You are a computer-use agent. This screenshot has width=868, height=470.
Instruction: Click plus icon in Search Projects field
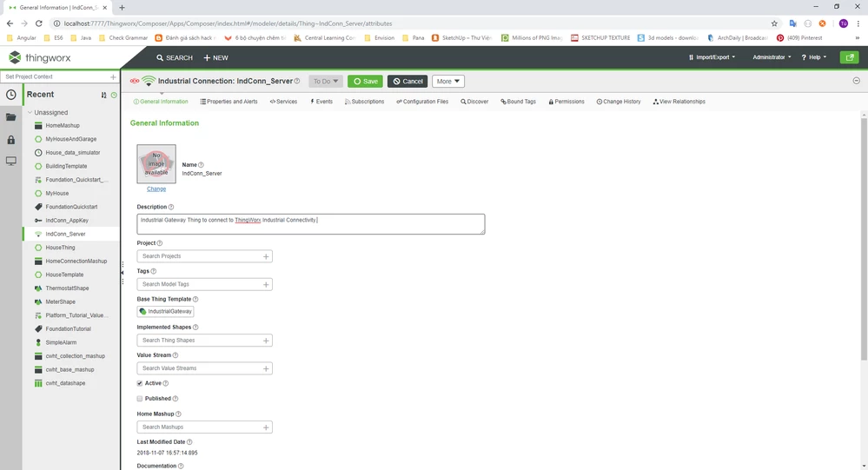click(266, 256)
